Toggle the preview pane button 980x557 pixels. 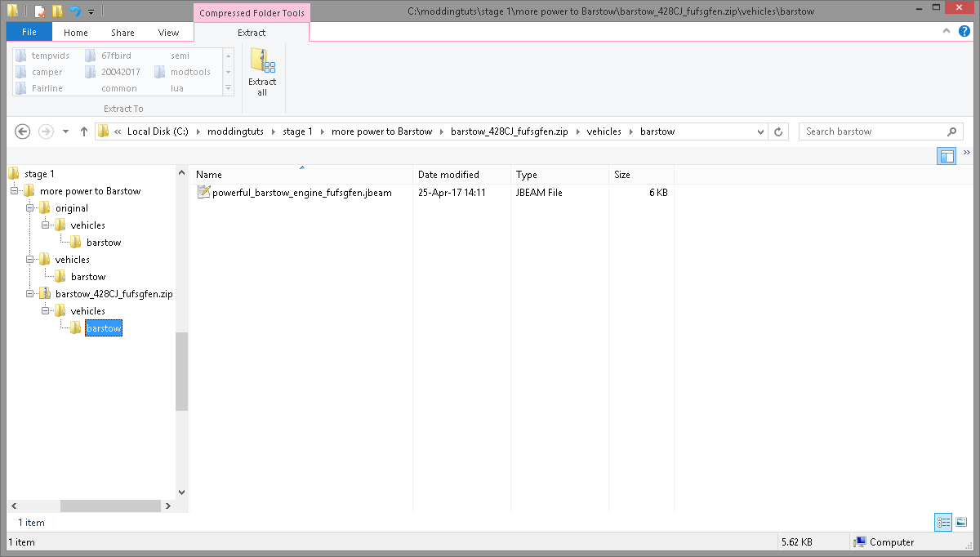pyautogui.click(x=947, y=155)
